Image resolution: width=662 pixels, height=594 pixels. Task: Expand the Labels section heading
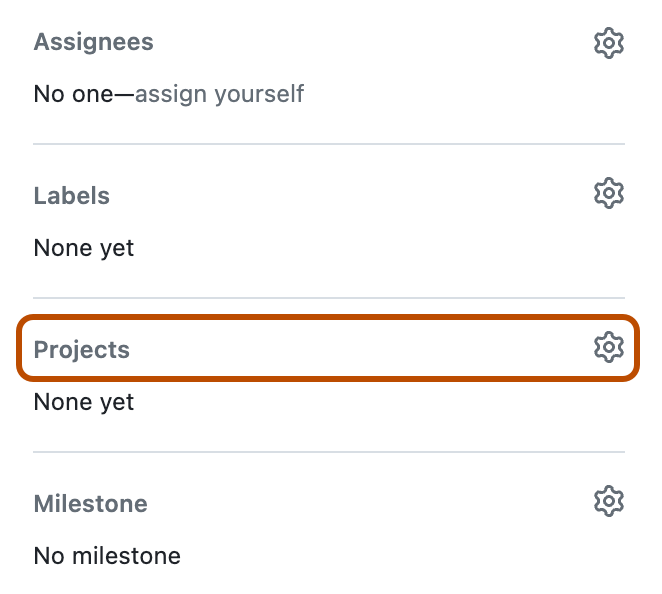[x=71, y=196]
